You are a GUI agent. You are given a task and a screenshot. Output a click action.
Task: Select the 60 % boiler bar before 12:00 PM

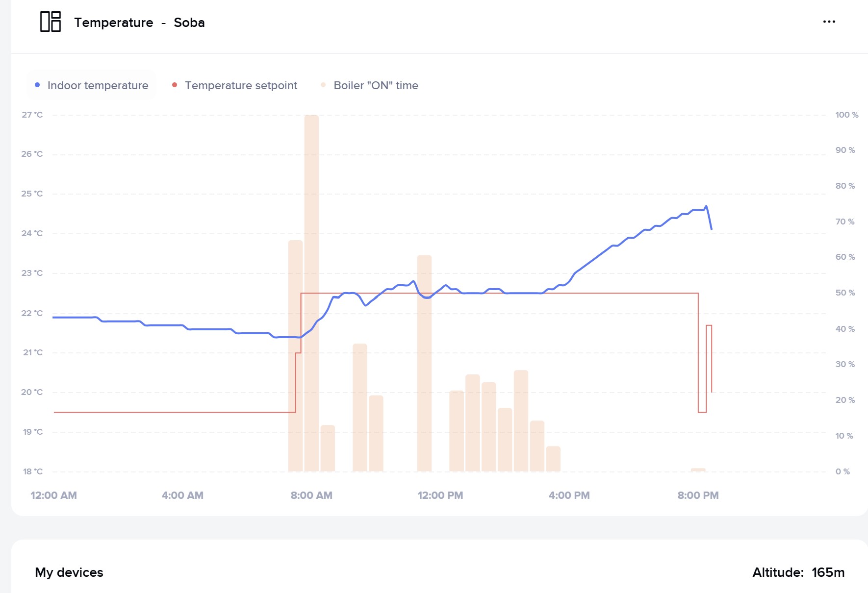coord(424,363)
